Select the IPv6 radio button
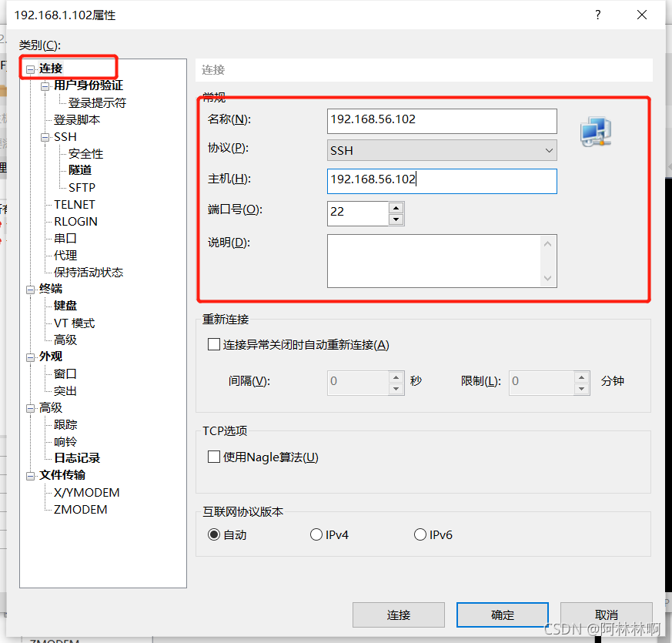 pyautogui.click(x=420, y=534)
